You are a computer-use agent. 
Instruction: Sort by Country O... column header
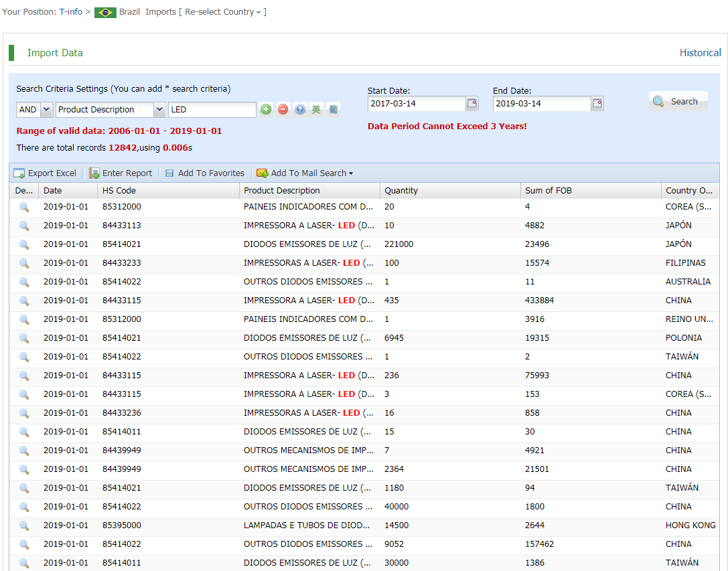pos(689,190)
